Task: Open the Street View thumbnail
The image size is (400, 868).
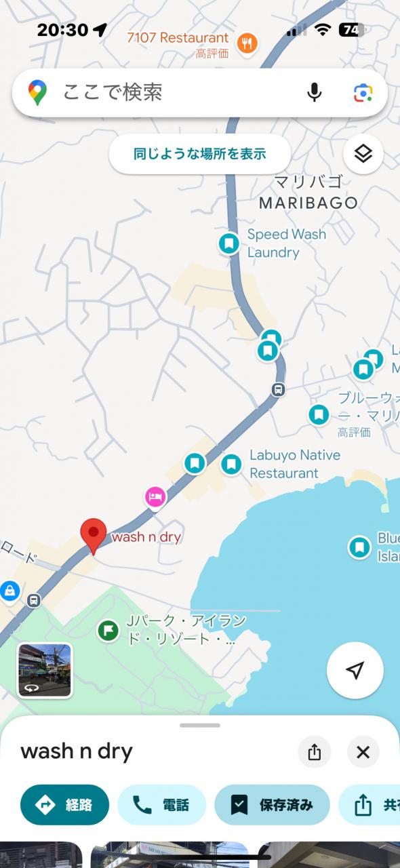Action: pos(45,670)
